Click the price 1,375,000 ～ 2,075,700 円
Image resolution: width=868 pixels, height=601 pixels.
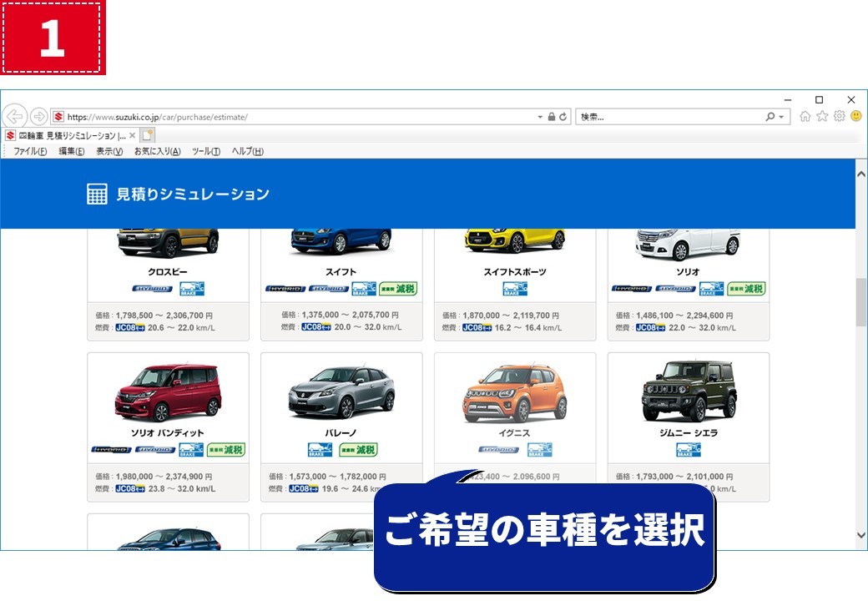pos(350,315)
